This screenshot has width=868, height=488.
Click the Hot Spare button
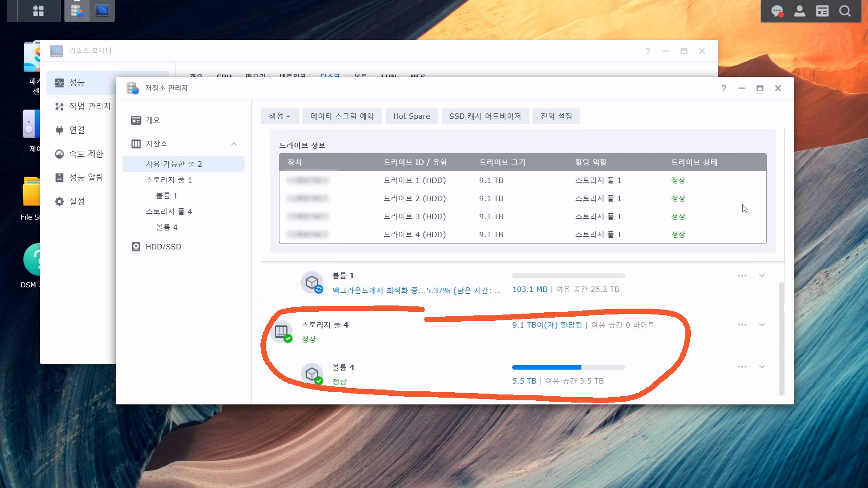point(411,116)
